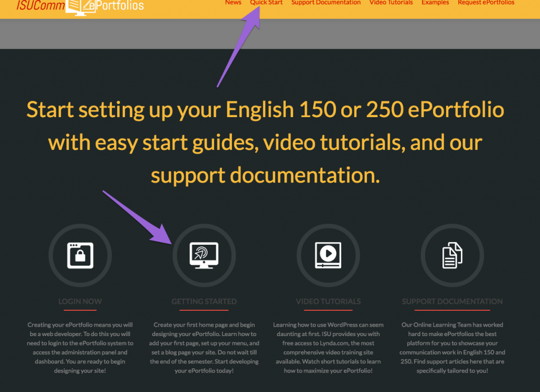540x392 pixels.
Task: Click the Support Documentation papers icon
Action: [x=452, y=255]
